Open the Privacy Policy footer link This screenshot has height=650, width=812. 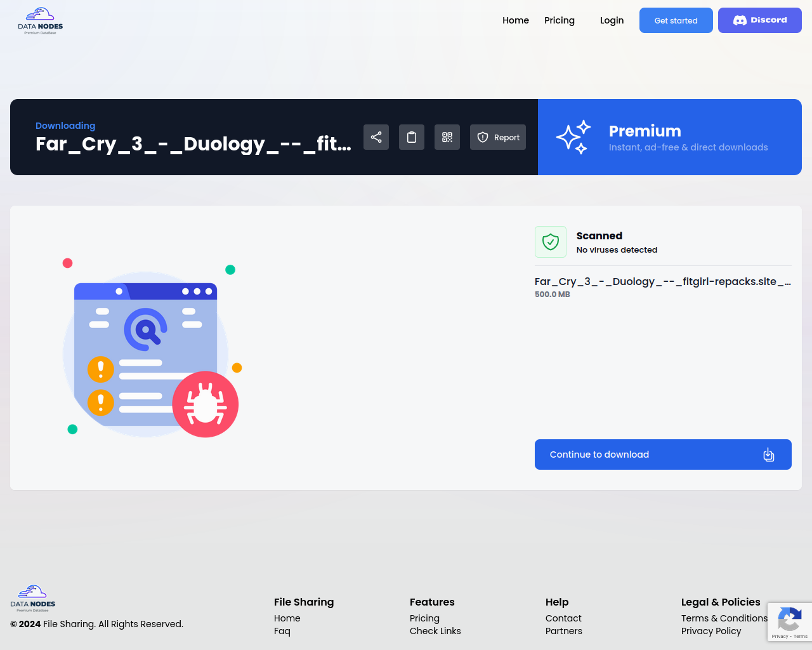(x=711, y=631)
